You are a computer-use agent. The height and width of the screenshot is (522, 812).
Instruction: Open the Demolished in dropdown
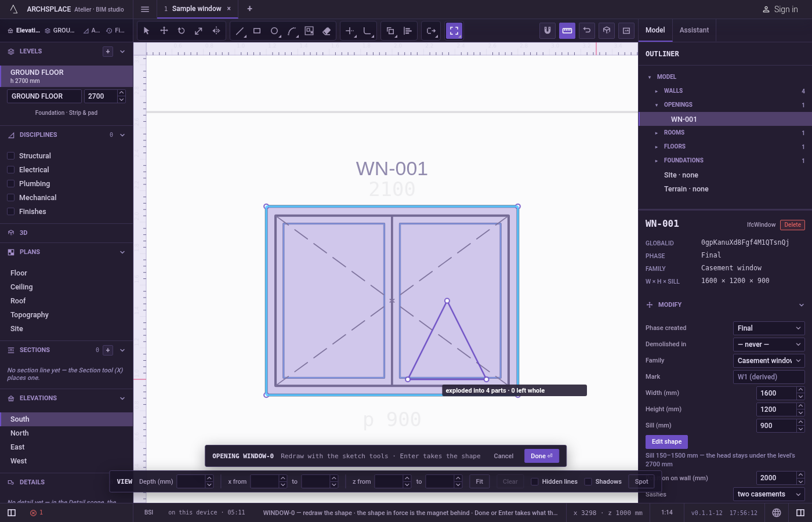(x=769, y=345)
